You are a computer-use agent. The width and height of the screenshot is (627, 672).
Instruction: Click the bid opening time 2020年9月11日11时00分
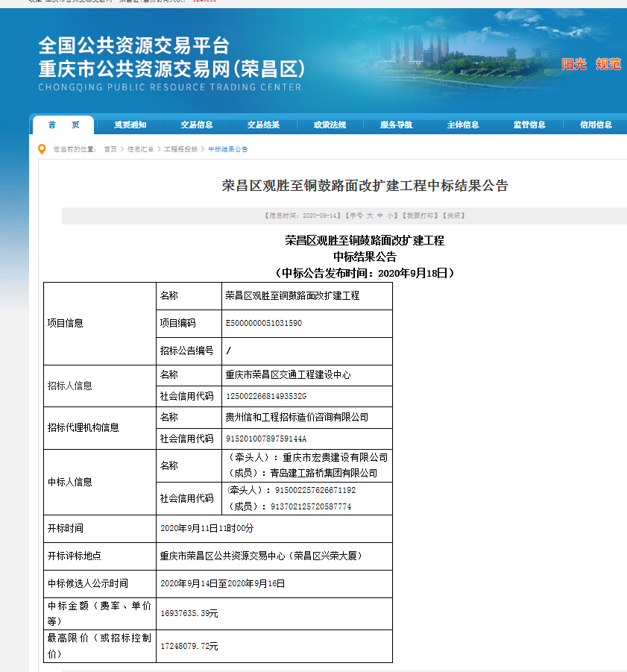(x=207, y=529)
